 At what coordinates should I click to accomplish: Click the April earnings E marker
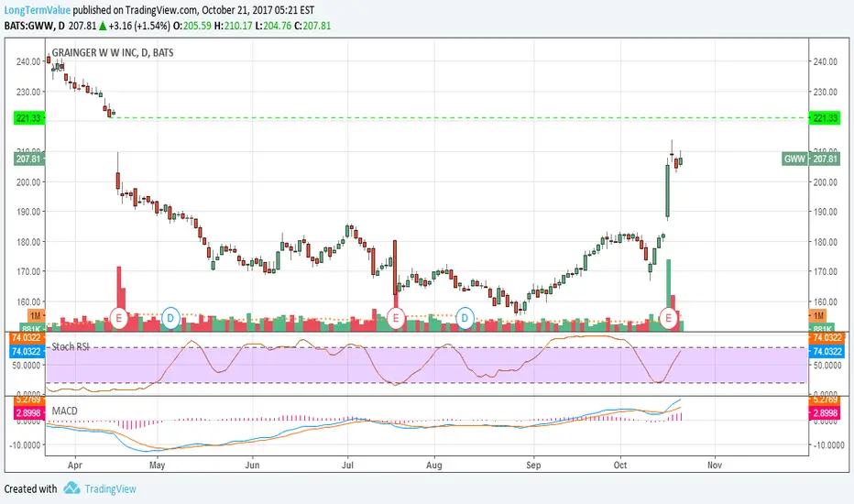click(x=119, y=318)
